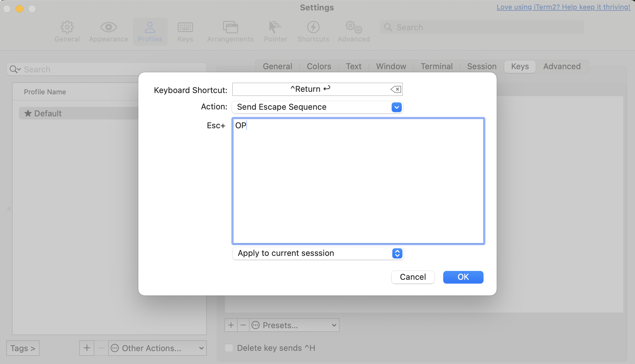
Task: Clear the keyboard shortcut with delete icon
Action: coord(395,89)
